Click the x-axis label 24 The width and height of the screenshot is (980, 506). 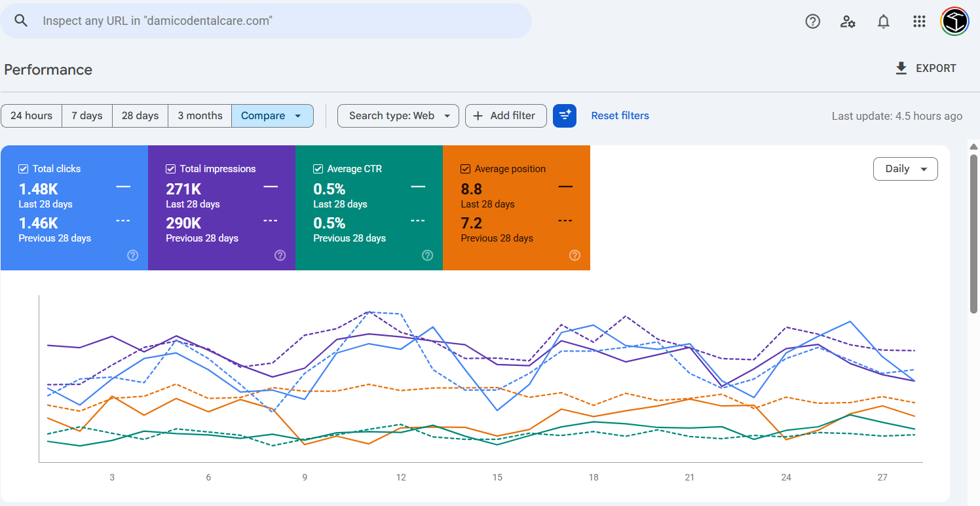coord(786,477)
